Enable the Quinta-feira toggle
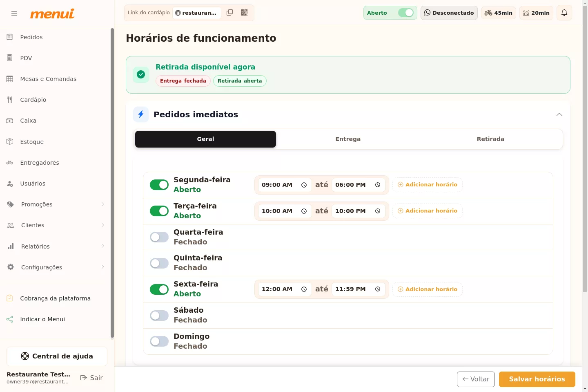588x392 pixels. [159, 263]
